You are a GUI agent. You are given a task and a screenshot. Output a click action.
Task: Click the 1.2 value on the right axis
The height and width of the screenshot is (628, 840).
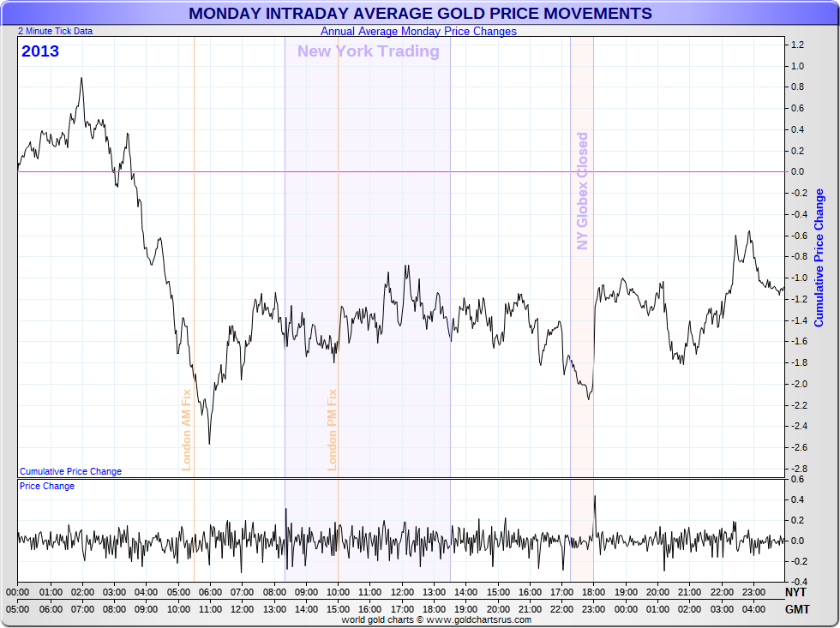pos(797,45)
